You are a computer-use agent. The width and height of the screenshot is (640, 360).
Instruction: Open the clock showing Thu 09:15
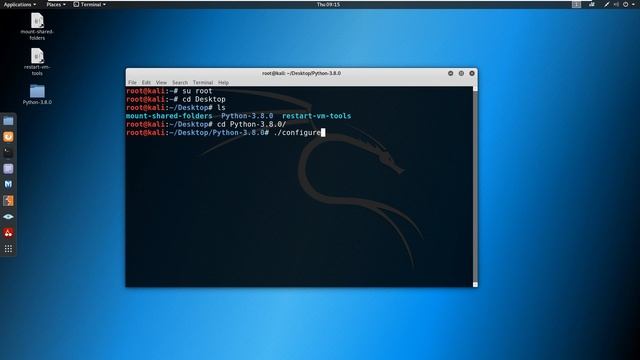[x=328, y=4]
